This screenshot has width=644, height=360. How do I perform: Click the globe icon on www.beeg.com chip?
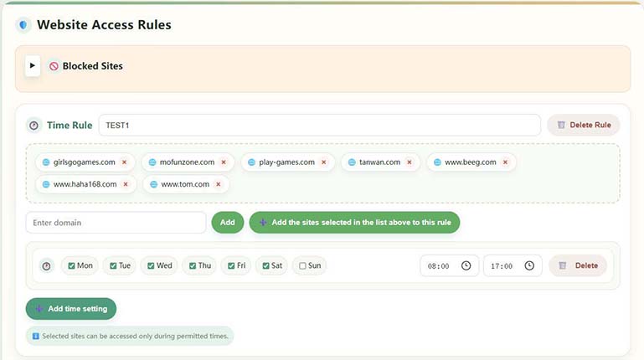pos(437,162)
